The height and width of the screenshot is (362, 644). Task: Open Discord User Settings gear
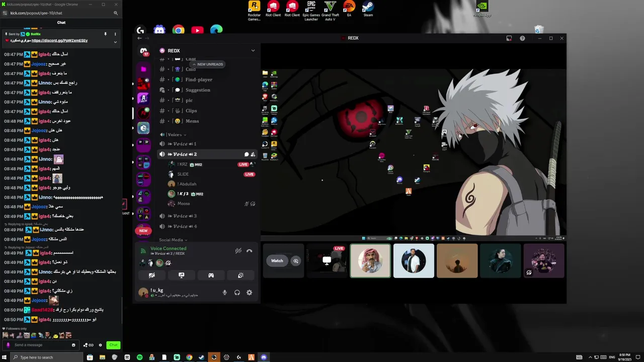[249, 293]
